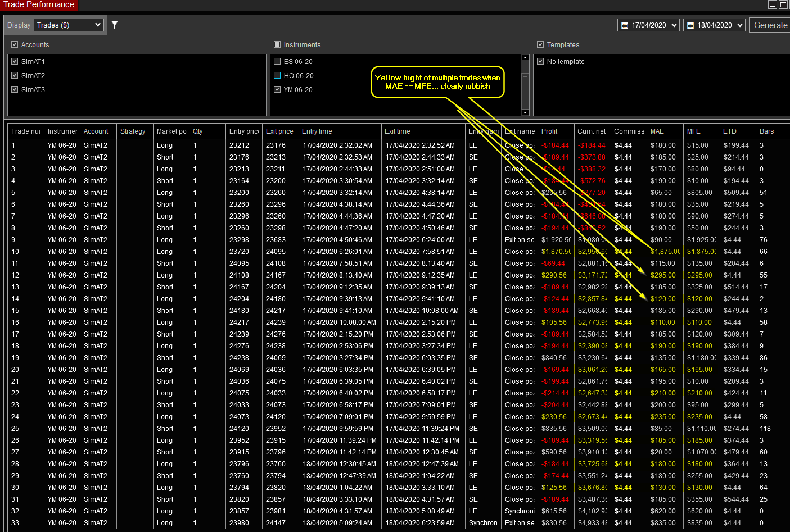790x532 pixels.
Task: Click ETD value $509.44 in trade 5
Action: pyautogui.click(x=736, y=193)
